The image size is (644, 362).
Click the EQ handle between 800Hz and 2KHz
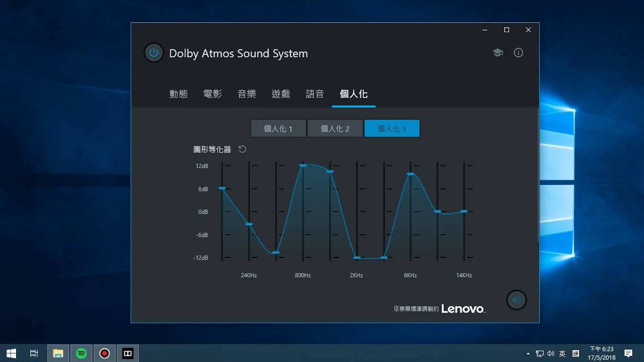click(x=330, y=171)
